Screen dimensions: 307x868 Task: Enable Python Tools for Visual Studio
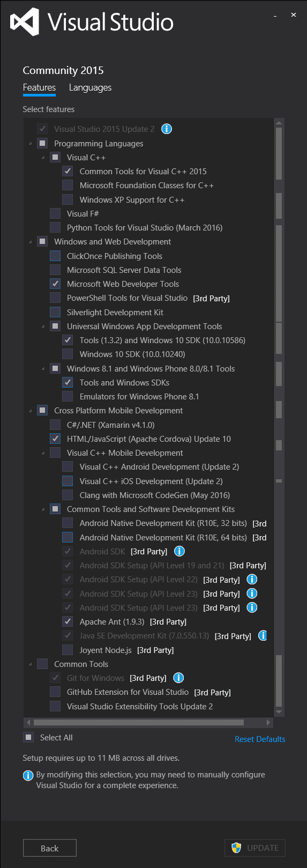55,227
